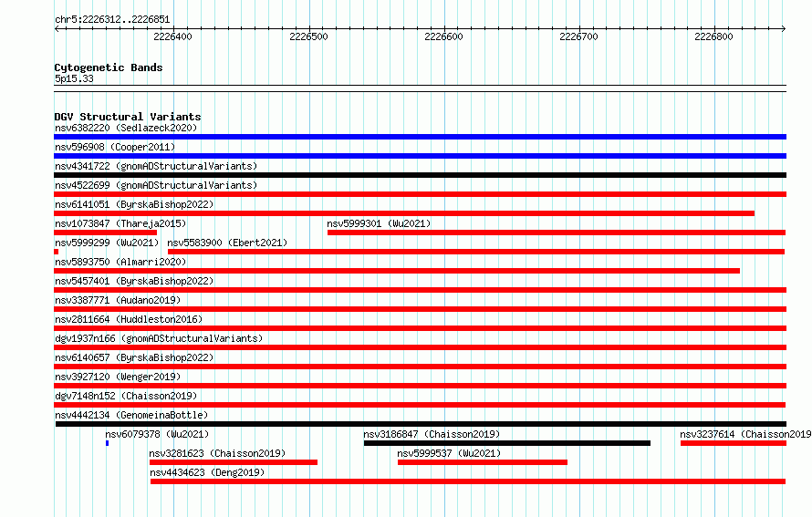
Task: Open the dgv7148n152 (Chaisson2019) label
Action: (x=126, y=396)
